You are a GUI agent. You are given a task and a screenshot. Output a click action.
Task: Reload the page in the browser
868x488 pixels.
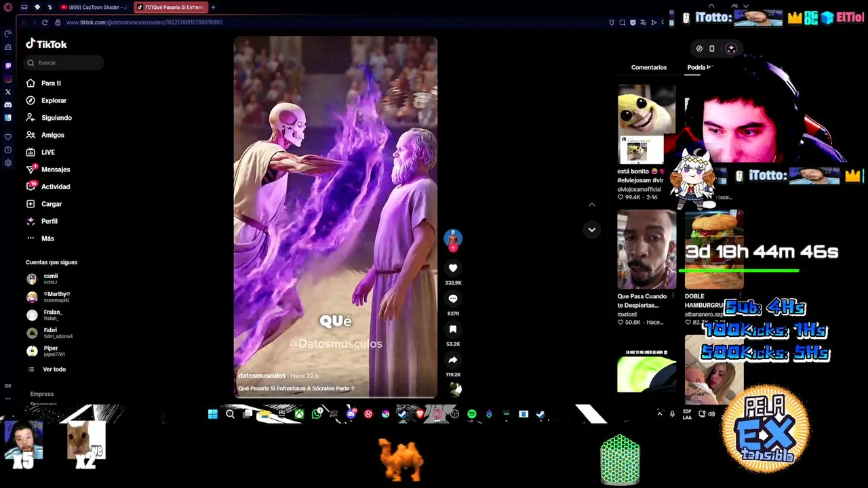[45, 22]
